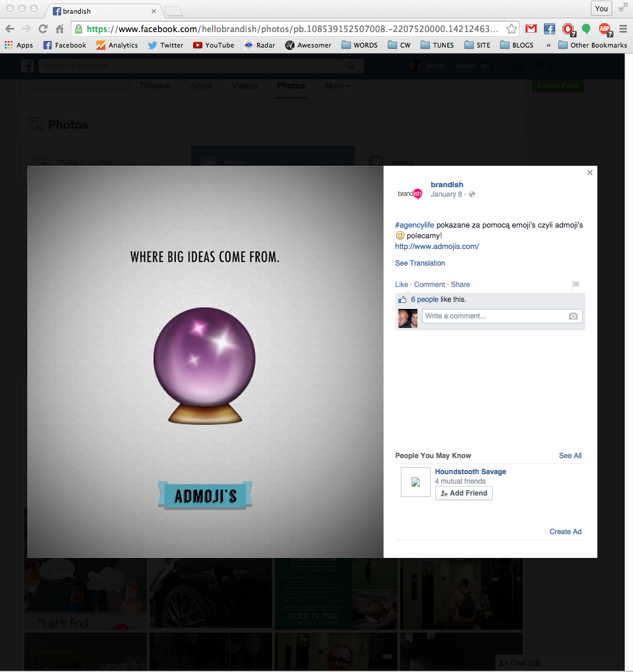The image size is (633, 672).
Task: Enter fullscreen via the window corner arrows
Action: [623, 7]
